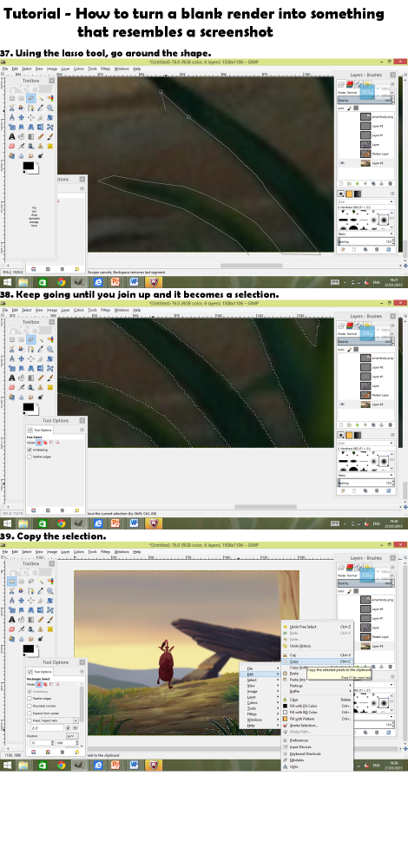Image resolution: width=408 pixels, height=868 pixels.
Task: Toggle Layer #5 eye visibility in step 37
Action: tap(342, 163)
